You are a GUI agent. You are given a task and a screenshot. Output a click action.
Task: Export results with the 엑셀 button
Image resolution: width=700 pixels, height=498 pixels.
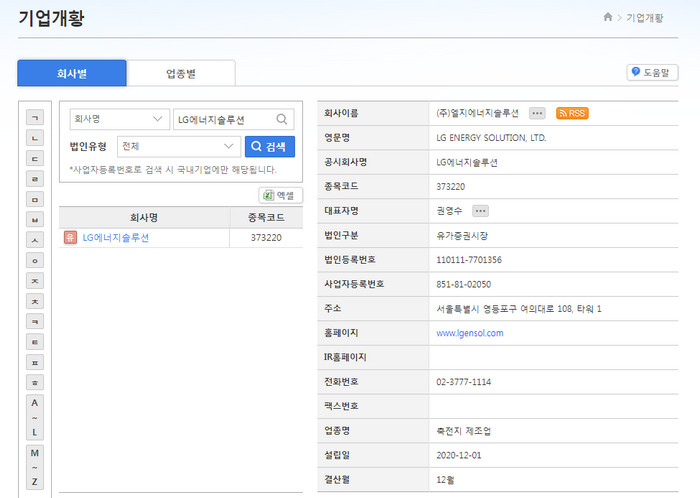tap(280, 195)
